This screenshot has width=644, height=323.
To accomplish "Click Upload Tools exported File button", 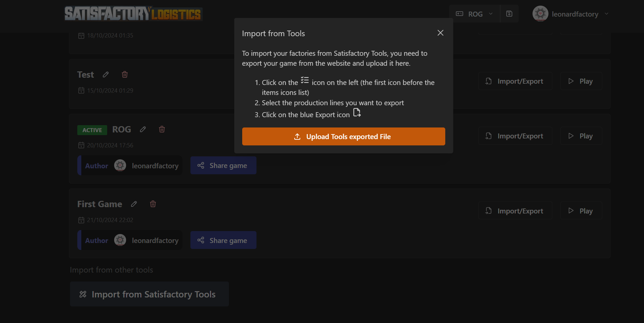I will pyautogui.click(x=343, y=136).
